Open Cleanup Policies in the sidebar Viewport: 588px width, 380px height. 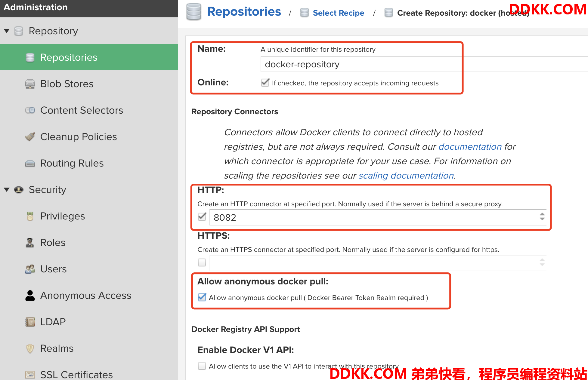pyautogui.click(x=89, y=137)
